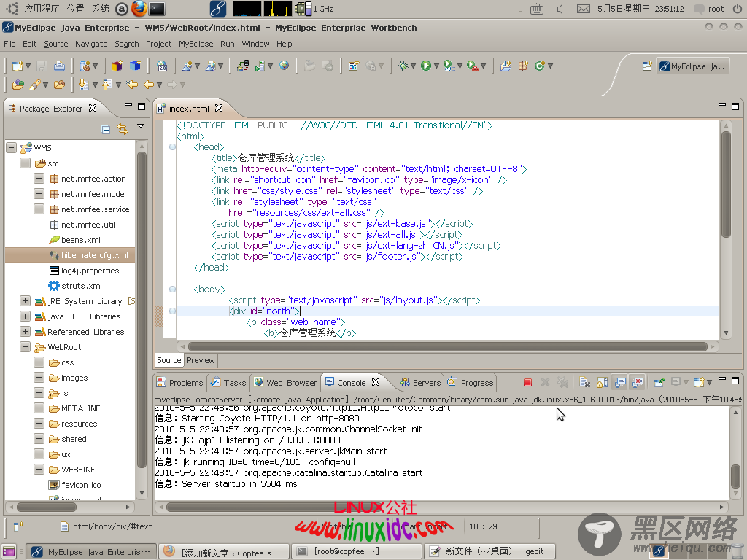Open the Window menu
Image resolution: width=747 pixels, height=560 pixels.
click(255, 44)
